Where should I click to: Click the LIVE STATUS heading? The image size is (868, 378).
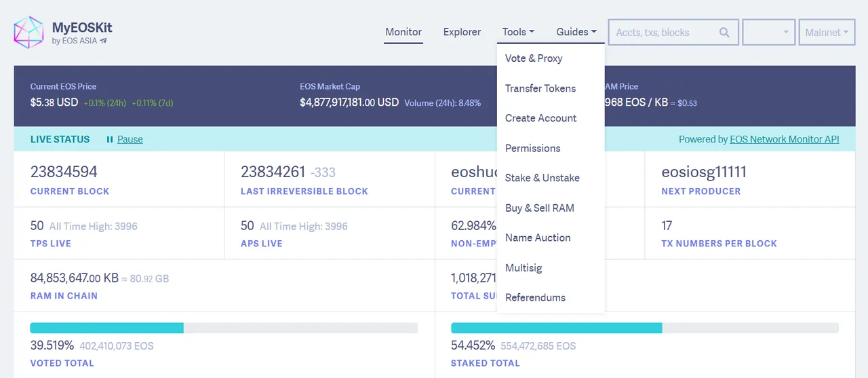click(60, 139)
